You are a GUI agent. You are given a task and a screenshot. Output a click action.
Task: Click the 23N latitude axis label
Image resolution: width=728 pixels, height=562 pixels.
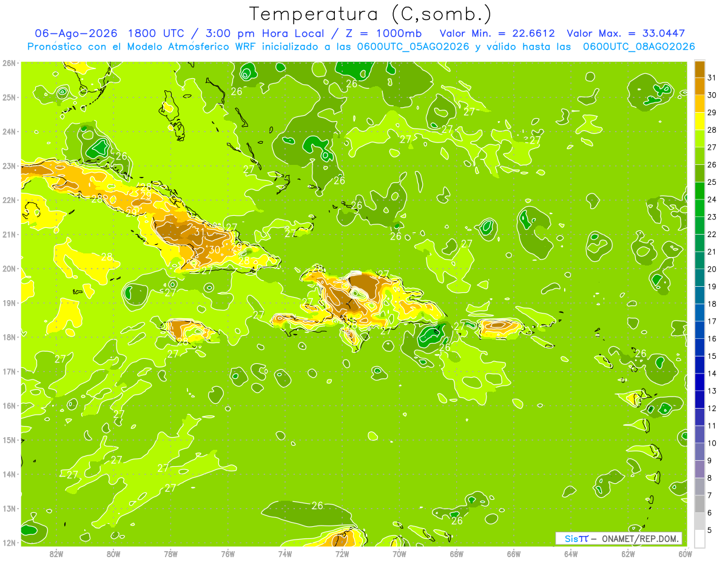click(8, 166)
